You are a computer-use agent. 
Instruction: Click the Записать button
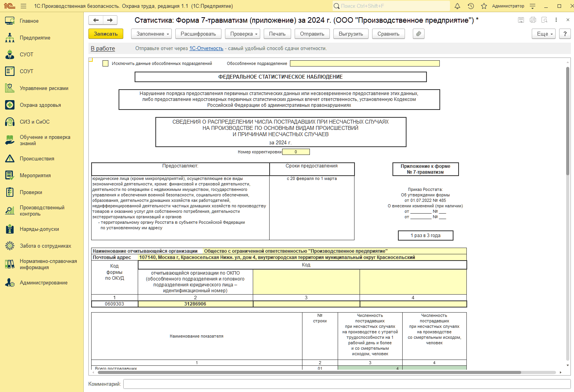[x=106, y=34]
